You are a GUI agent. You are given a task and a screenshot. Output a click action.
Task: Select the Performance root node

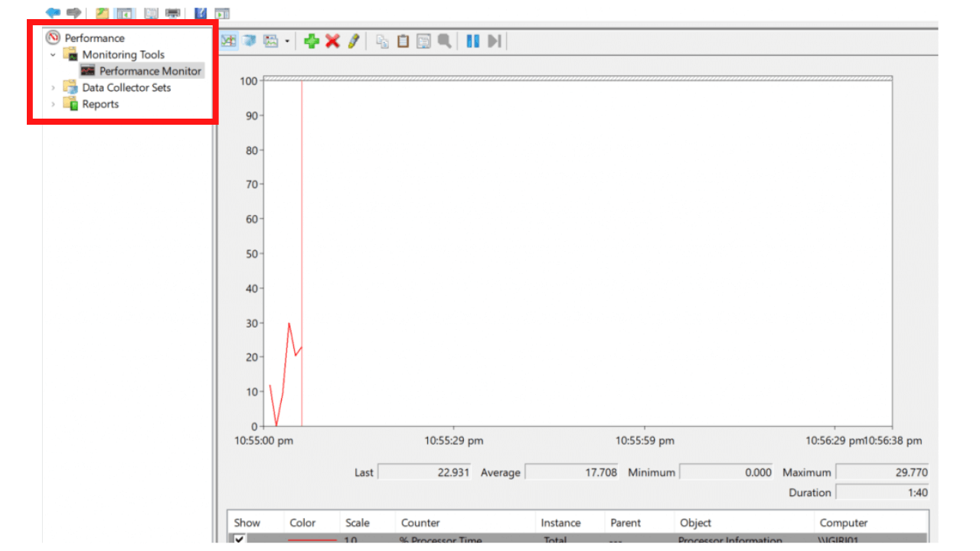pyautogui.click(x=94, y=38)
